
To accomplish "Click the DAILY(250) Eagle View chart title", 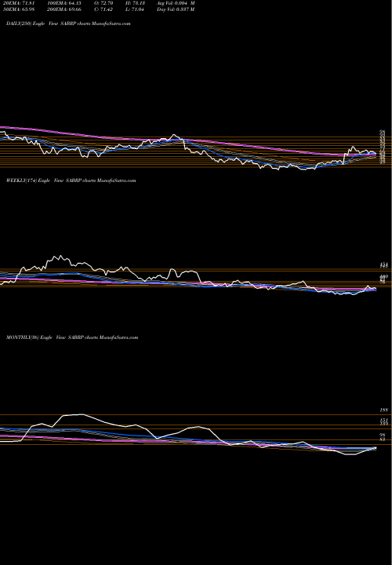I will point(68,24).
